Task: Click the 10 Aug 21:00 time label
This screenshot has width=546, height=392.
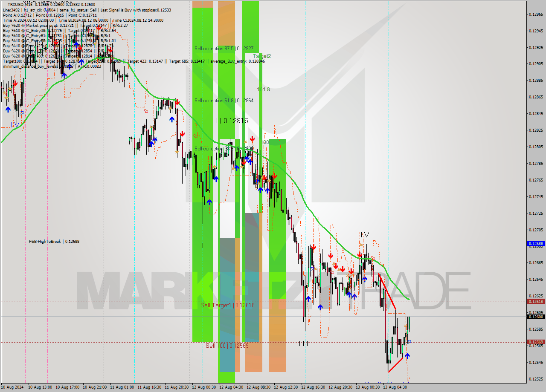Action: 95,387
